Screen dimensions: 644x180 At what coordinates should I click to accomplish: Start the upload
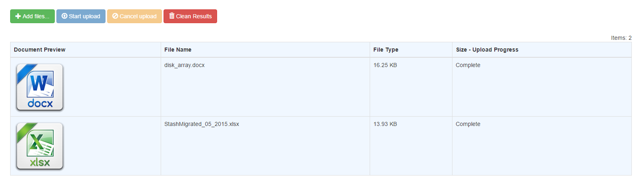coord(81,16)
